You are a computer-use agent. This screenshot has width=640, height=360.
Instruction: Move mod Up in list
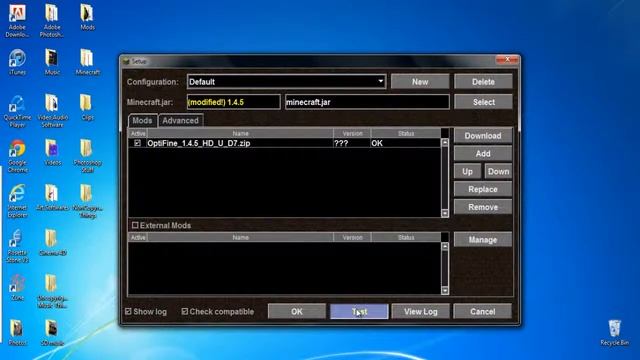point(467,171)
